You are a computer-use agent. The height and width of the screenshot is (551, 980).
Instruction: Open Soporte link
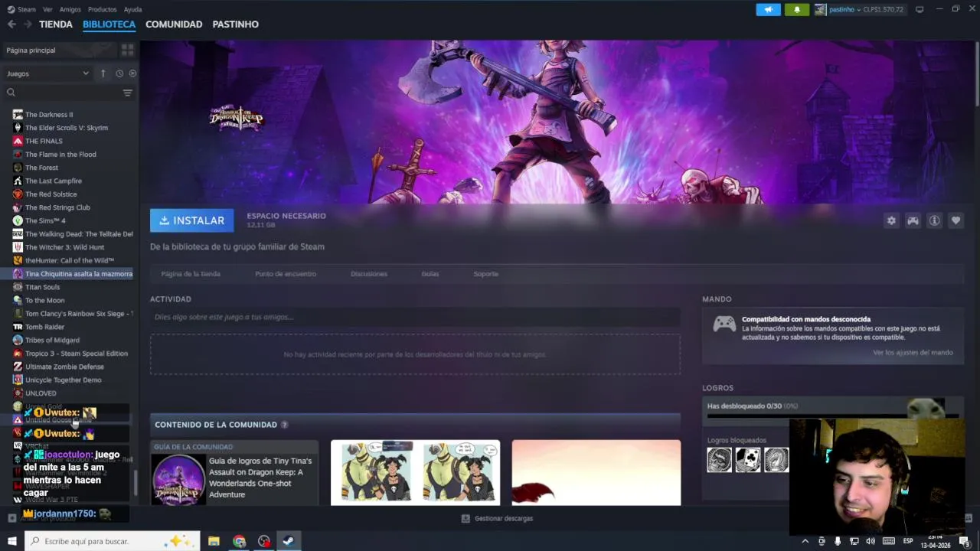pyautogui.click(x=485, y=274)
